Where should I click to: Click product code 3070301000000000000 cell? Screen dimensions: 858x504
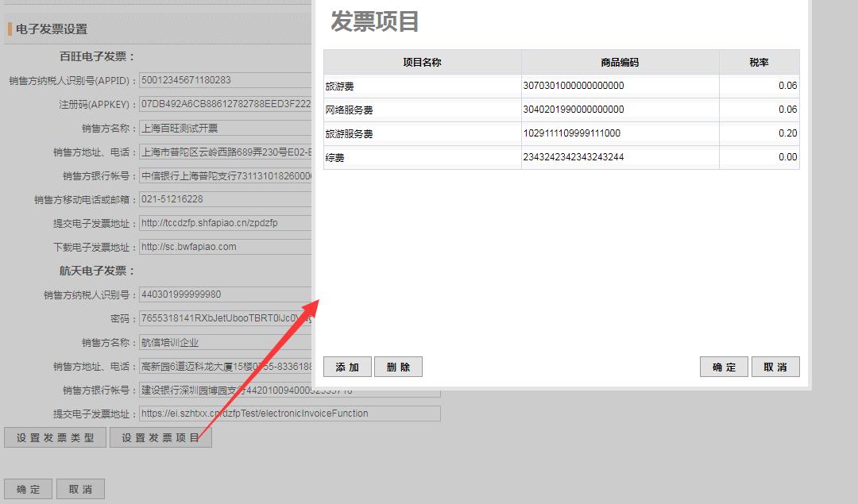[x=620, y=86]
